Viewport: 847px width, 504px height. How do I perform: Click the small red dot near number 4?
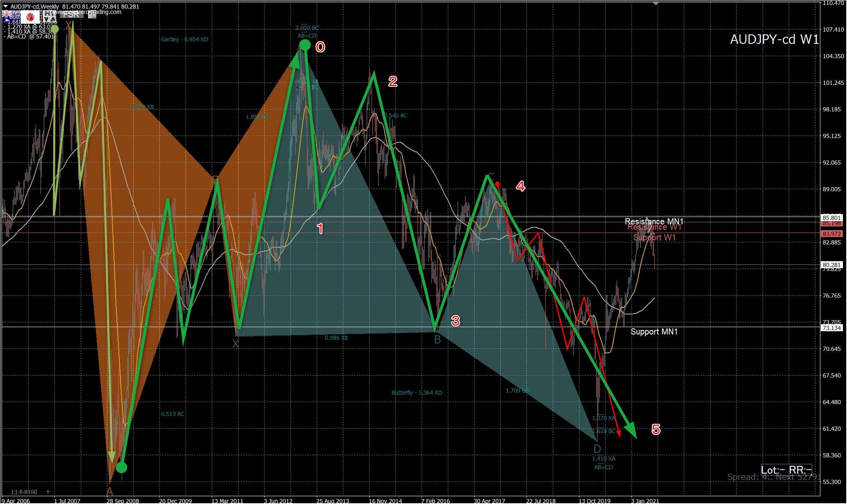(497, 184)
